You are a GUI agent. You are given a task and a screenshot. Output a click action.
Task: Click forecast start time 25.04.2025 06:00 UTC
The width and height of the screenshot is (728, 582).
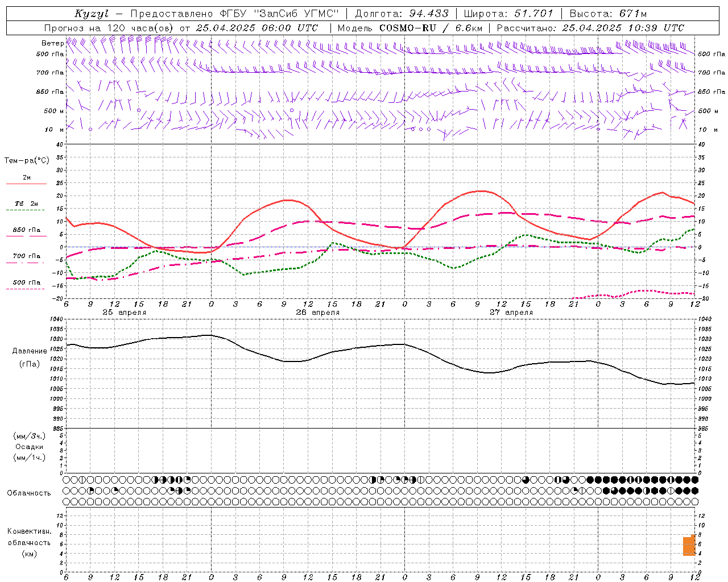(x=257, y=28)
